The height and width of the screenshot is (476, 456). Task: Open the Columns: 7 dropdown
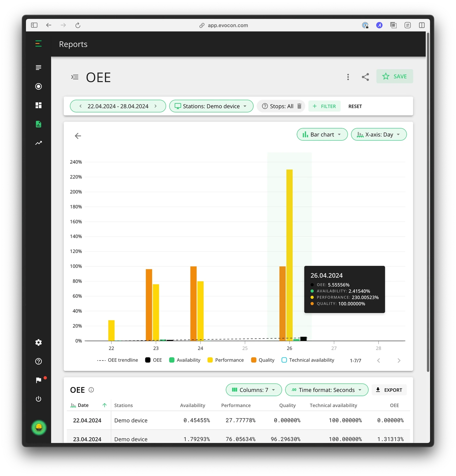tap(254, 390)
